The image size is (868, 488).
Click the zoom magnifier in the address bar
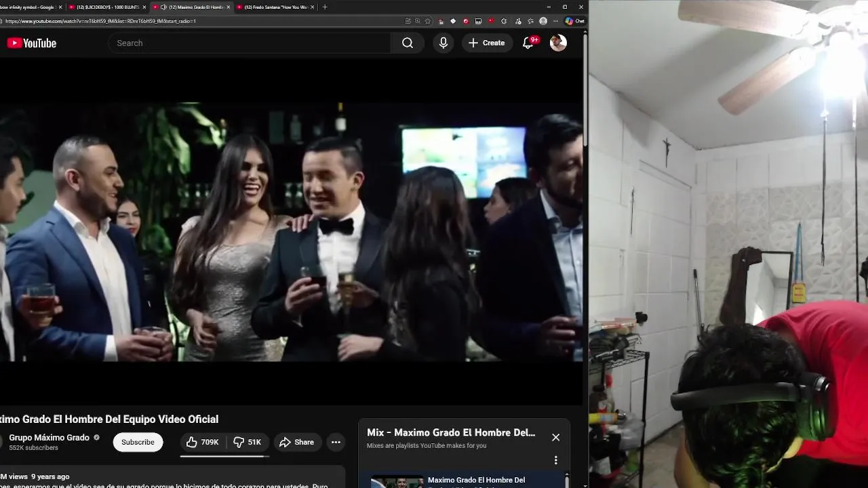coord(417,21)
